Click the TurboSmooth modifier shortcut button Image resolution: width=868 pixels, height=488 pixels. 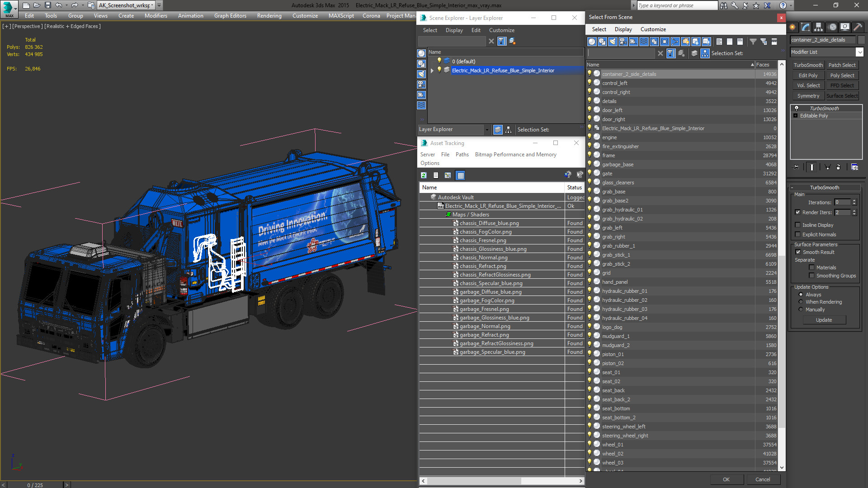[808, 65]
